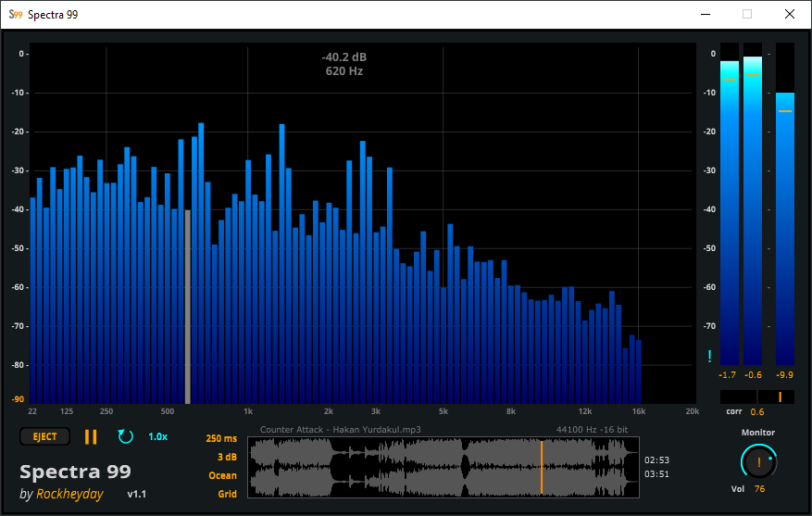Image resolution: width=812 pixels, height=516 pixels.
Task: Click the 1.0x playback speed setting
Action: coord(157,436)
